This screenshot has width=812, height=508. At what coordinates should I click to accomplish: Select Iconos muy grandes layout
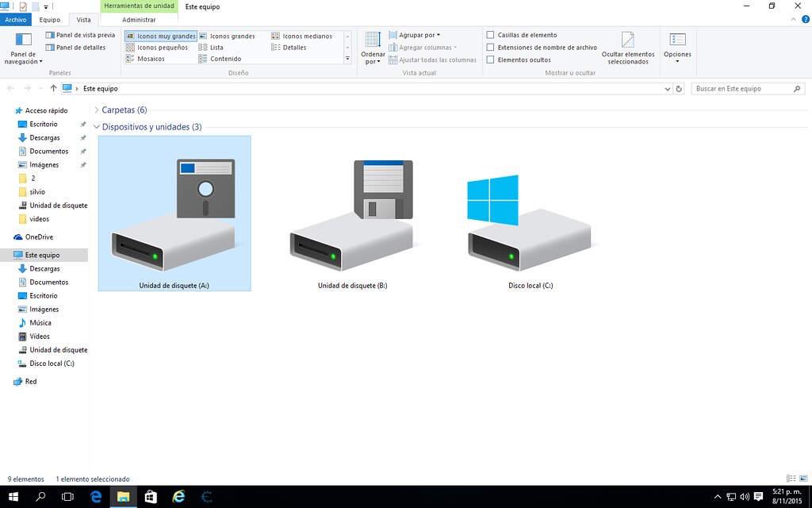click(161, 37)
